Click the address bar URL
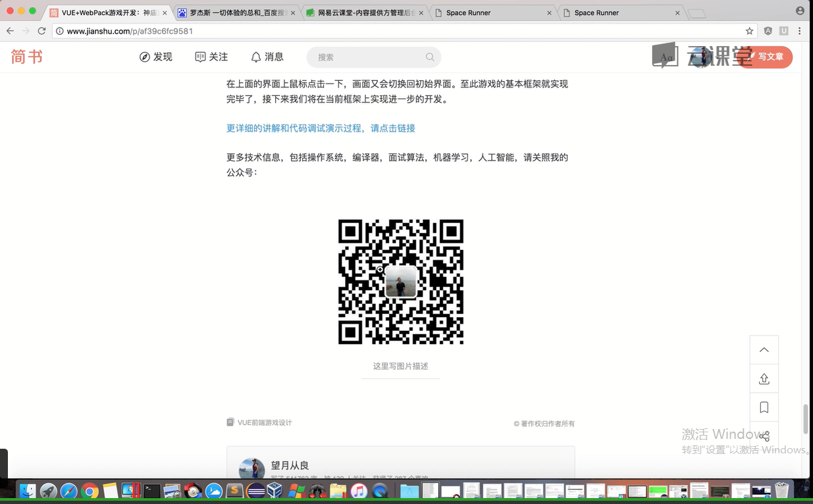Image resolution: width=813 pixels, height=504 pixels. tap(130, 31)
